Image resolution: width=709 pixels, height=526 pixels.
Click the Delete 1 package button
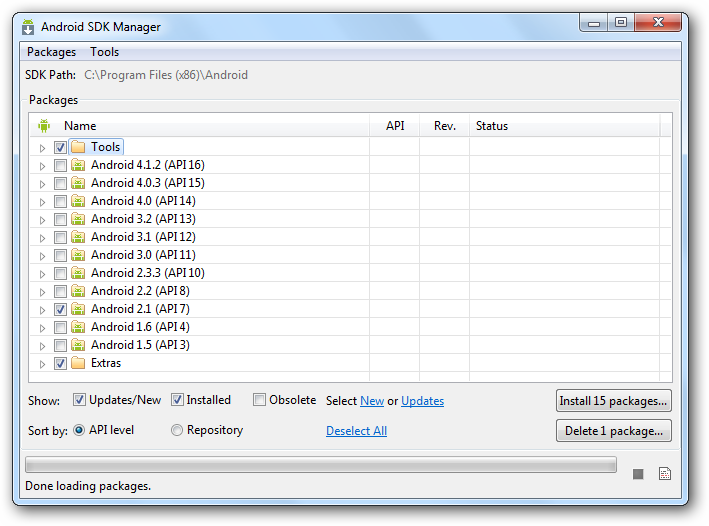[x=614, y=431]
